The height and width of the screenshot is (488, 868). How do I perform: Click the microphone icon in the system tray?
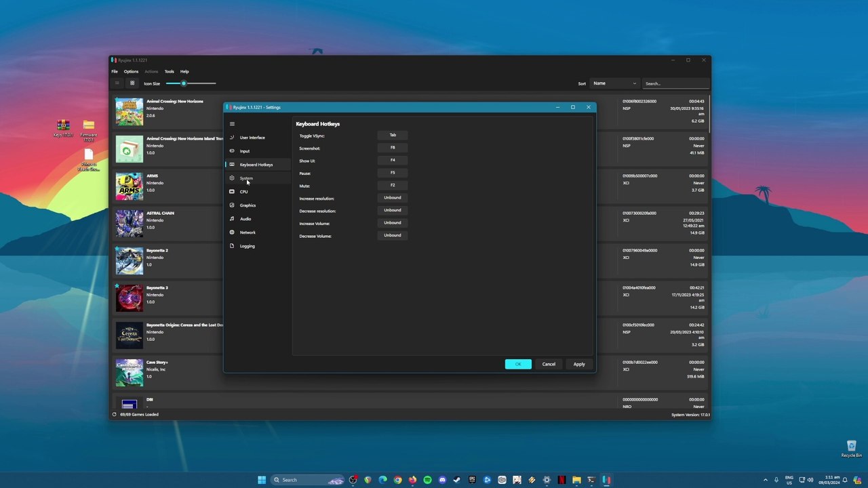tap(776, 480)
